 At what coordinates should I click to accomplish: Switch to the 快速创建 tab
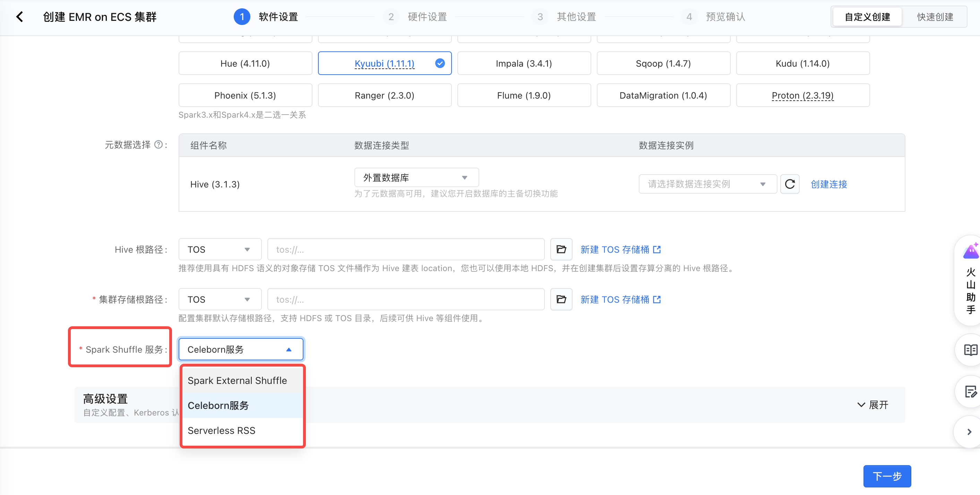coord(935,17)
